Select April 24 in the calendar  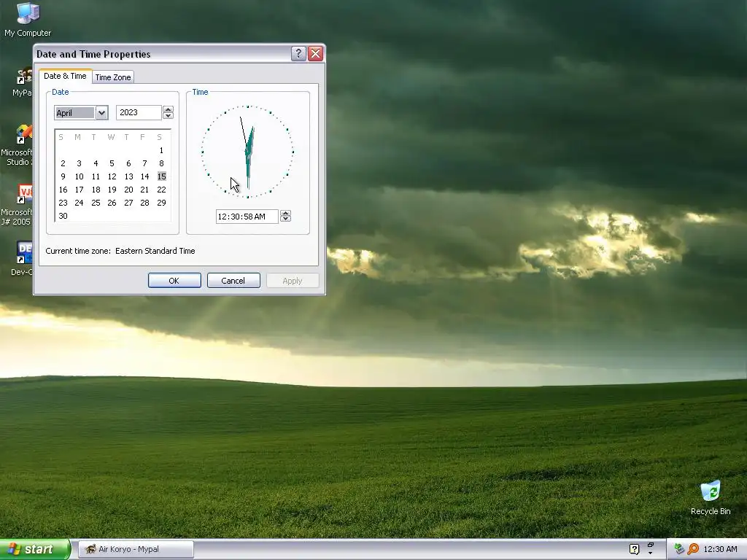(79, 203)
